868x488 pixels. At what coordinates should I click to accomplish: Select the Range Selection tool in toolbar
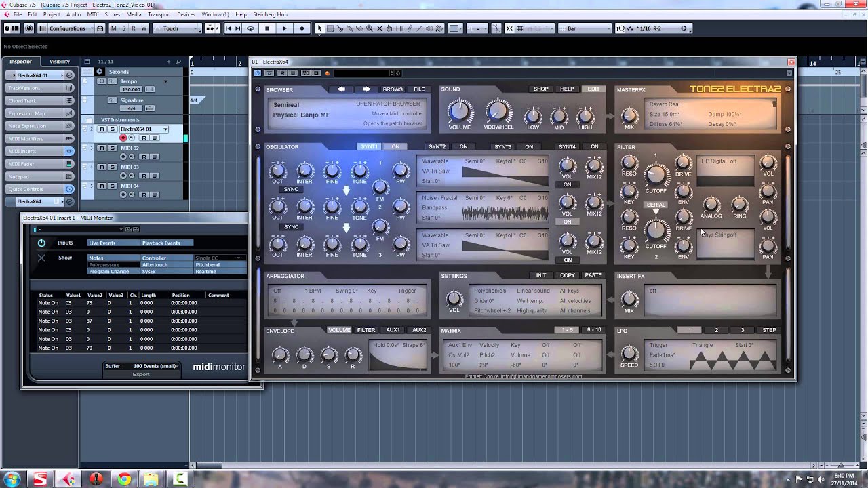(x=330, y=28)
